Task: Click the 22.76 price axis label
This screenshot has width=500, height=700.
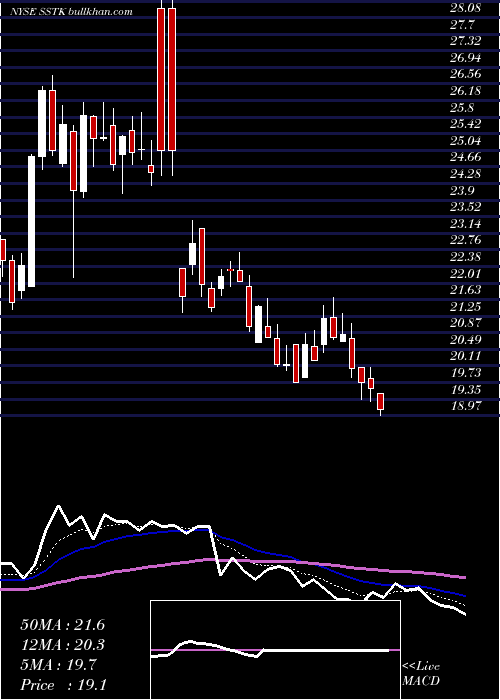Action: (x=466, y=240)
